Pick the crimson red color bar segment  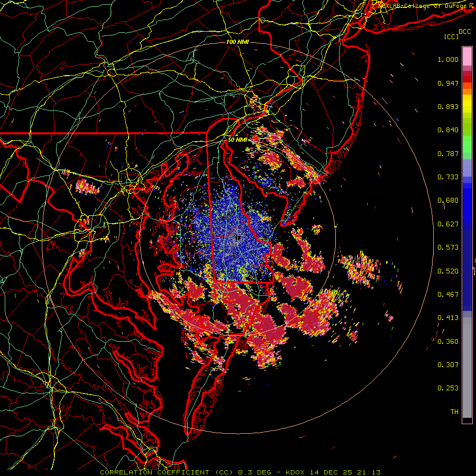[467, 74]
